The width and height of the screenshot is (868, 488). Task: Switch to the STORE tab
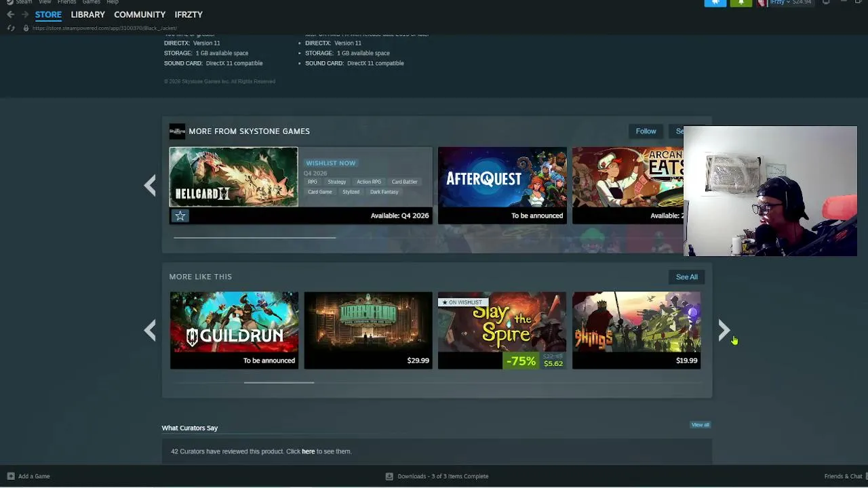[48, 14]
